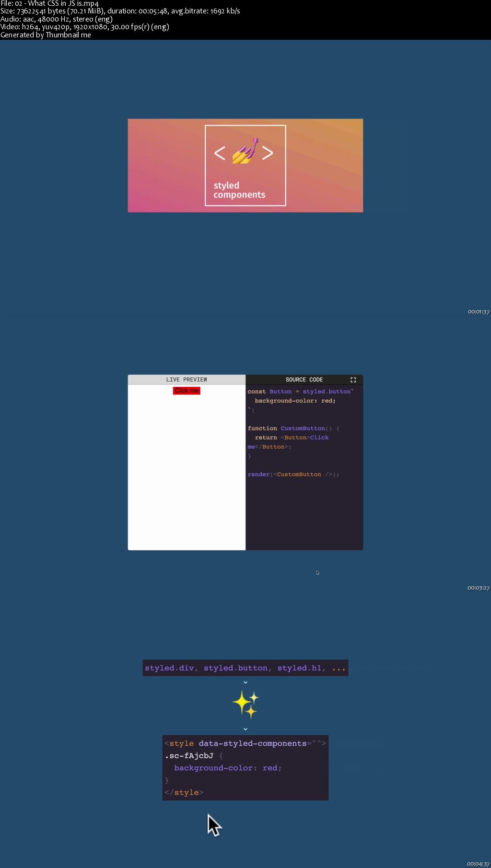Click 'styled.button' in the snippet bar
This screenshot has width=491, height=868.
235,668
